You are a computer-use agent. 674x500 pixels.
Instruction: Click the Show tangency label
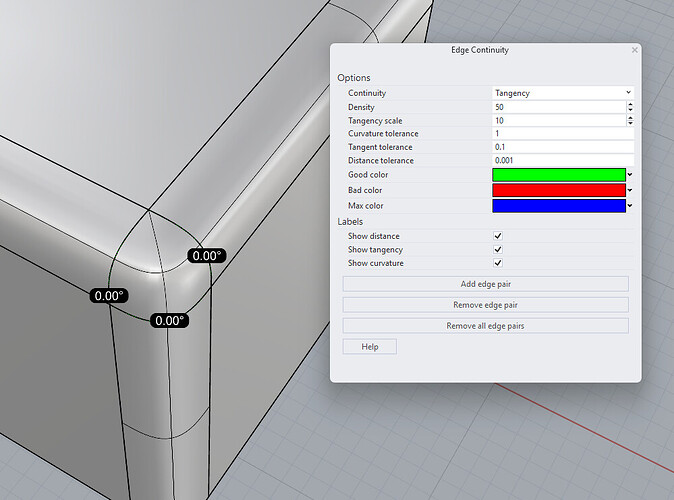pyautogui.click(x=375, y=250)
